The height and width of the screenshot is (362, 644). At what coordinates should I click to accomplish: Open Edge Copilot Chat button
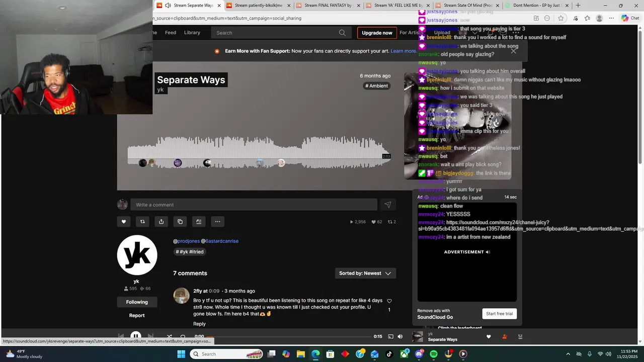[630, 18]
